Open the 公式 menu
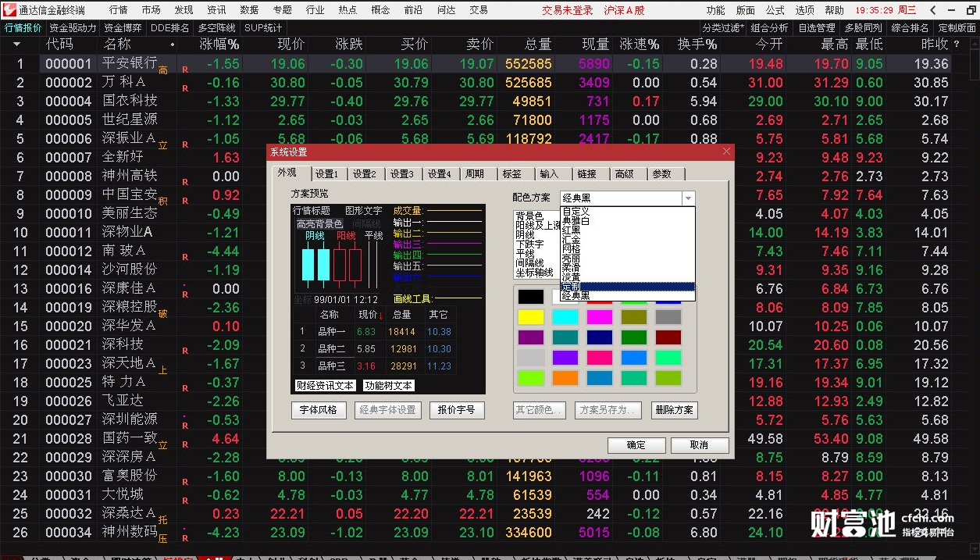This screenshot has width=980, height=560. 775,10
